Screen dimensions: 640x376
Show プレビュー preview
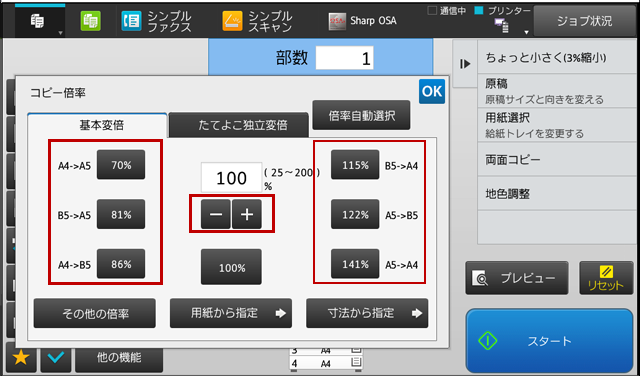[517, 278]
